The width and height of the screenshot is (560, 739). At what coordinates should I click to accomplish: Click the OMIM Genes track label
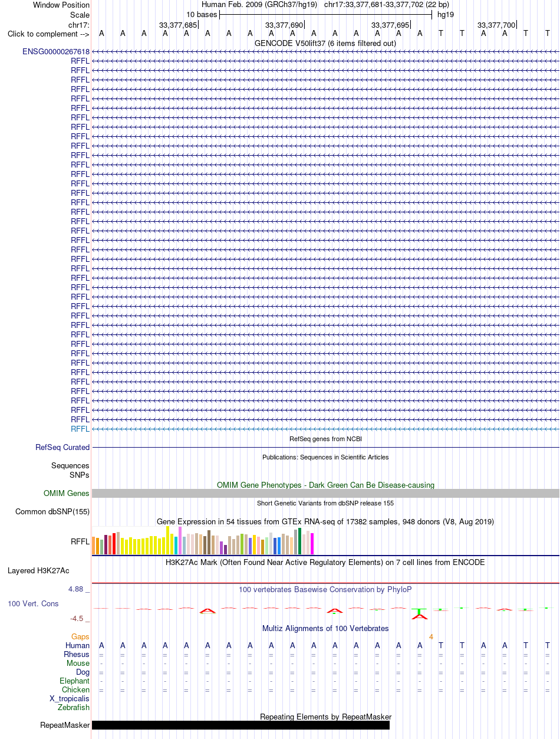click(67, 494)
